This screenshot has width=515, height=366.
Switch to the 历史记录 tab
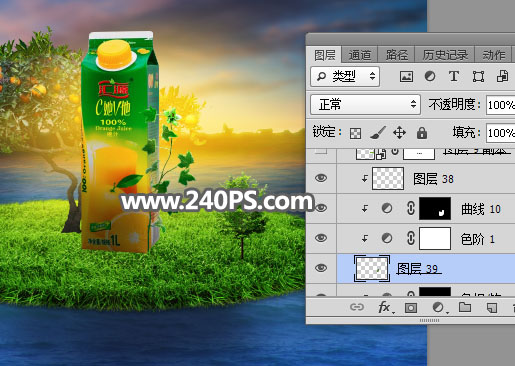[x=445, y=55]
